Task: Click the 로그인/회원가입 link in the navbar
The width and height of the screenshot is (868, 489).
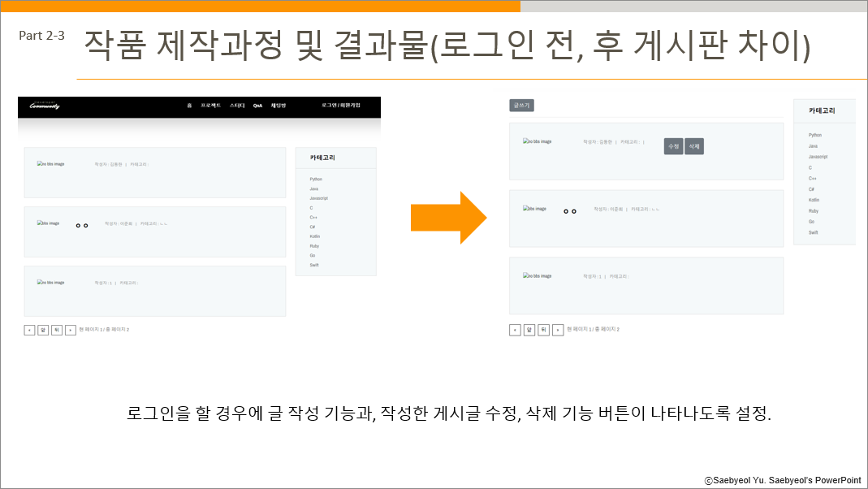Action: point(341,106)
